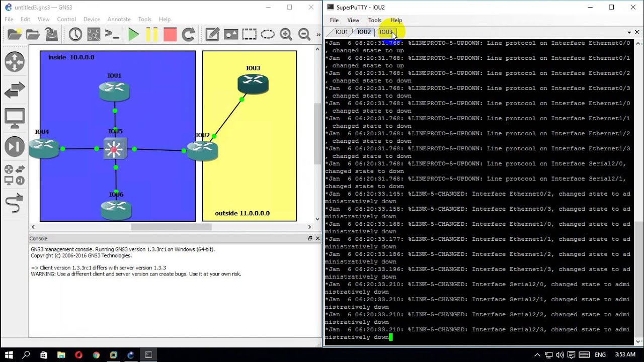Screen dimensions: 644x362
Task: Select the Draw a rectangle tool
Action: tap(249, 34)
